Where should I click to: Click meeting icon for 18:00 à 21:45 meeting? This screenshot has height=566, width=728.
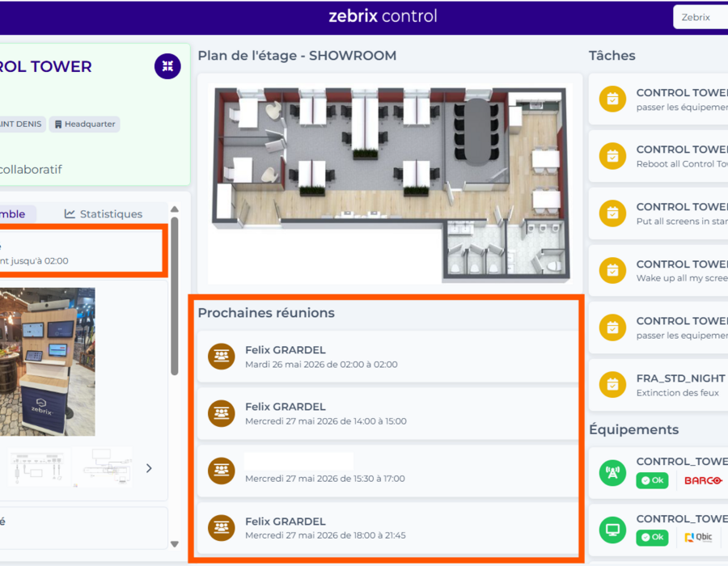pos(222,528)
